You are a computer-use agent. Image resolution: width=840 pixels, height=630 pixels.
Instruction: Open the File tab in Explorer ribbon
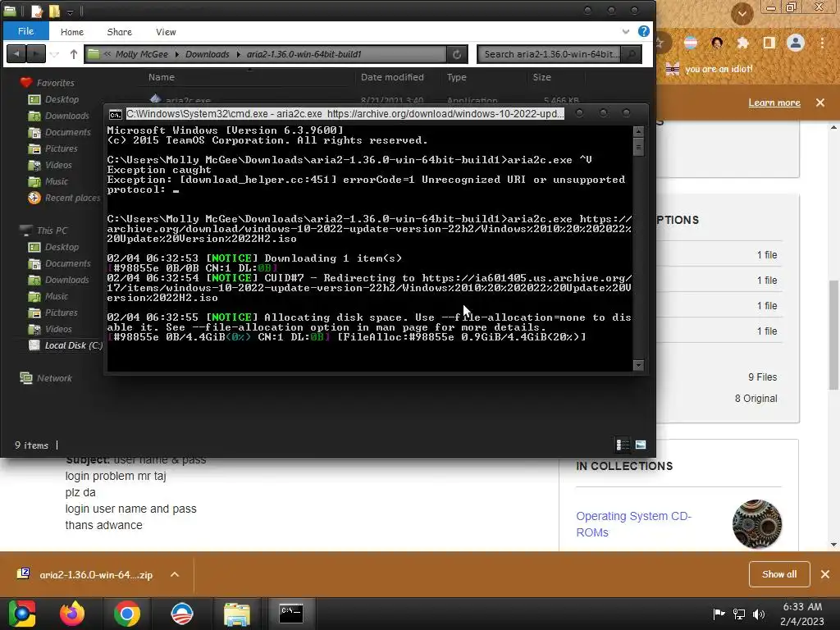pyautogui.click(x=25, y=31)
